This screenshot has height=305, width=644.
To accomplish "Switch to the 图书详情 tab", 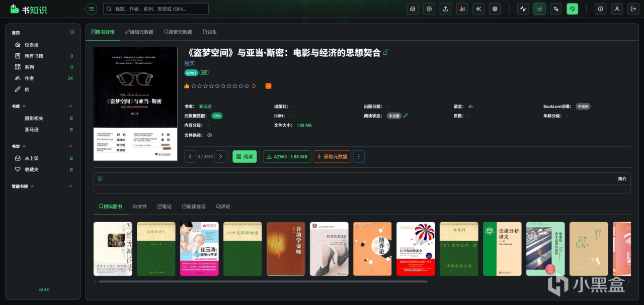I will tap(103, 32).
